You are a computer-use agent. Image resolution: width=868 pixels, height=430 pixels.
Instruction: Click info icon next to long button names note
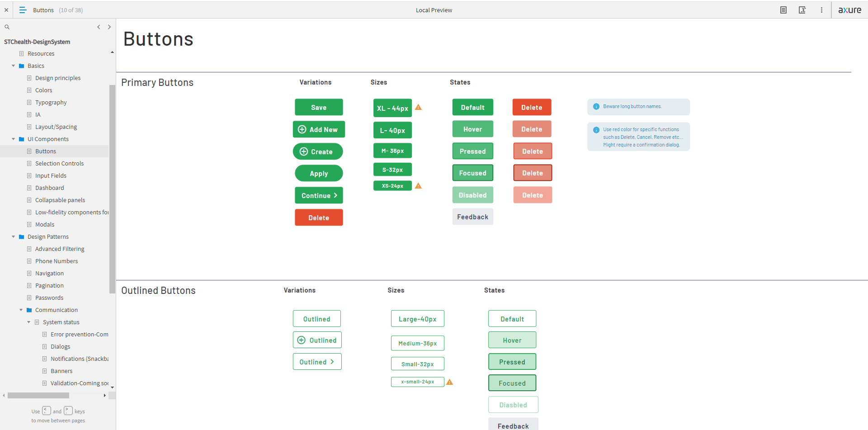[596, 107]
